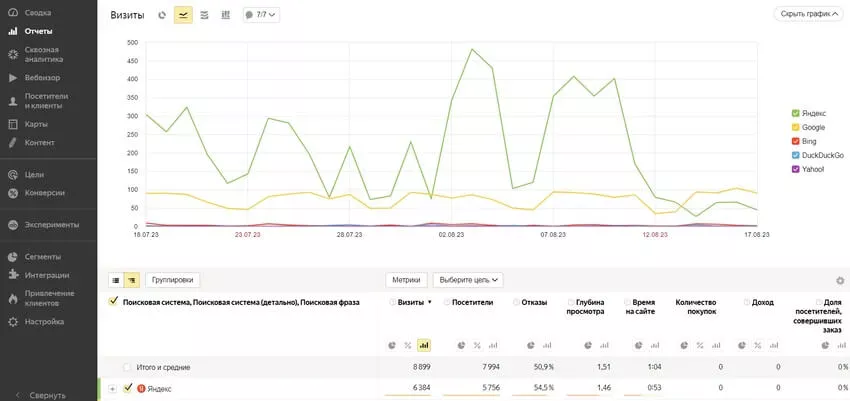Open the 7/7 series selector dropdown
The height and width of the screenshot is (401, 850).
point(261,15)
